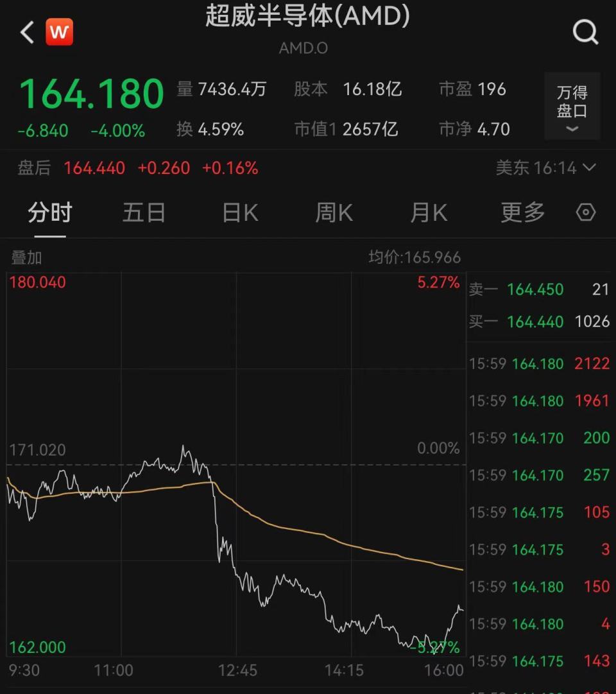The image size is (616, 694).
Task: Open the Wind app via the W logo
Action: click(60, 31)
